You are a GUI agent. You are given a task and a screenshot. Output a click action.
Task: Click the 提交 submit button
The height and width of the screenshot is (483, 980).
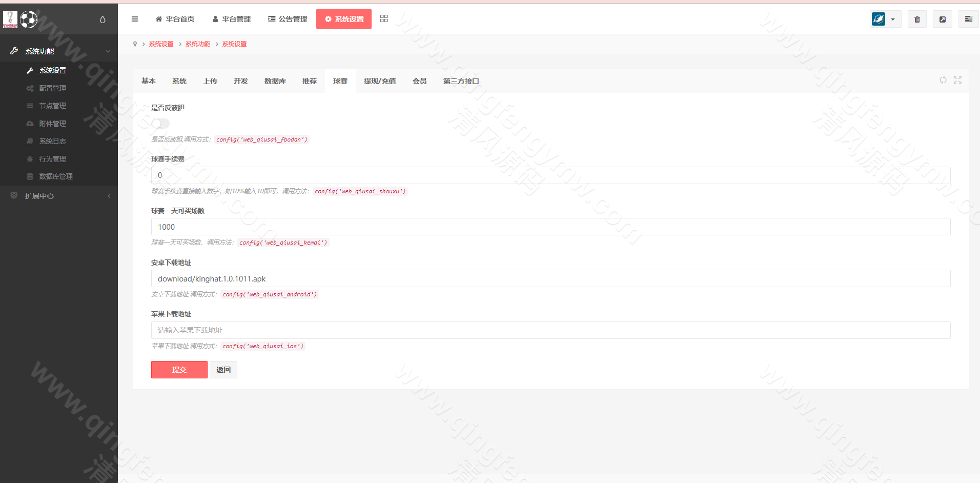tap(179, 370)
